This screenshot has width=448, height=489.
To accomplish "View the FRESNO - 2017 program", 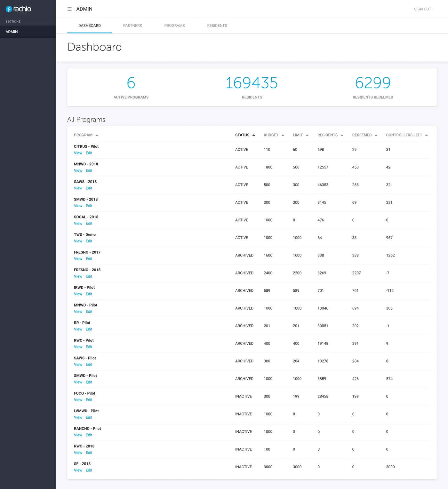I will pyautogui.click(x=78, y=258).
